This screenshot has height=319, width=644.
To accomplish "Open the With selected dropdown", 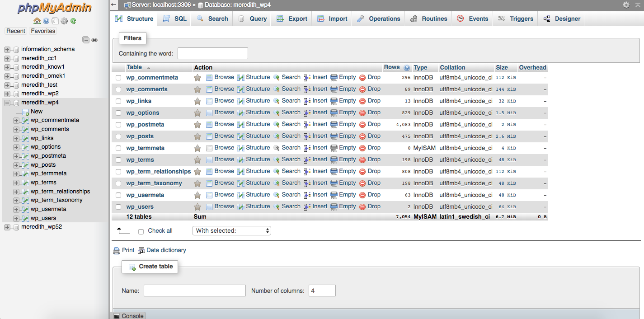I will coord(231,231).
